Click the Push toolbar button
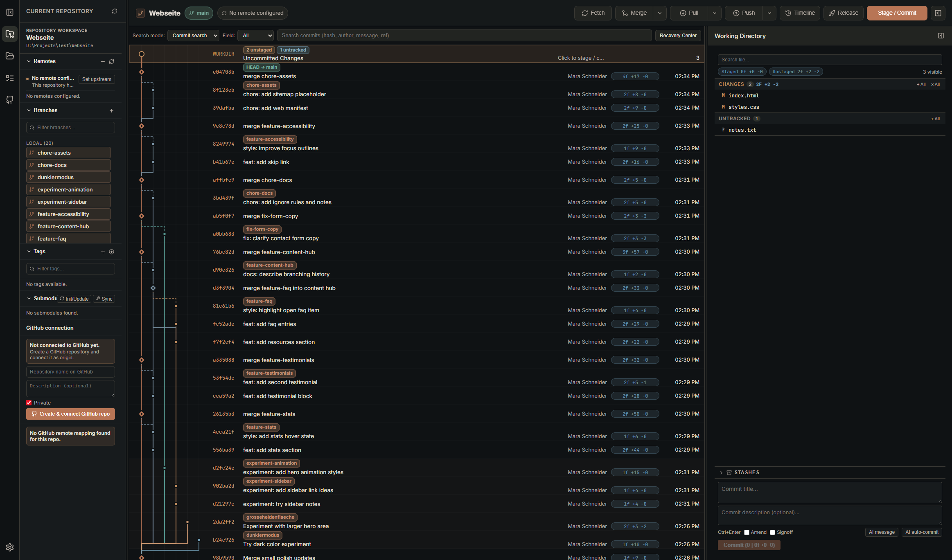This screenshot has width=952, height=560. pyautogui.click(x=744, y=13)
